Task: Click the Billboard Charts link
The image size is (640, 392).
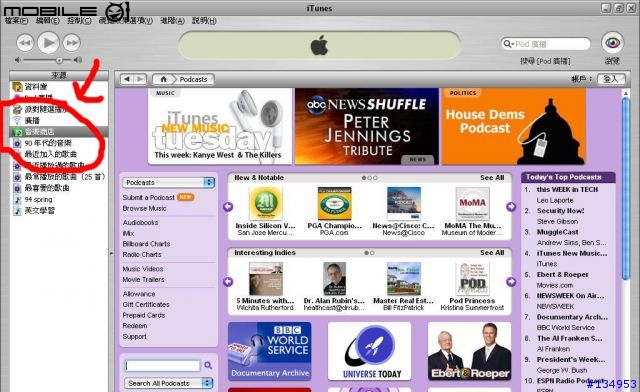Action: [146, 244]
